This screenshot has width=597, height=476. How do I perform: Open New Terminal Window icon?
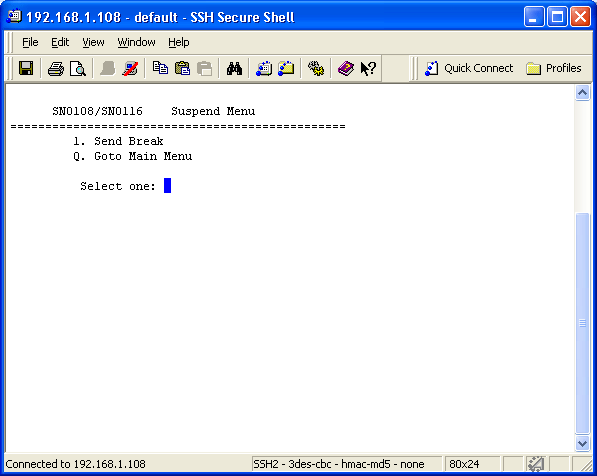pyautogui.click(x=264, y=69)
